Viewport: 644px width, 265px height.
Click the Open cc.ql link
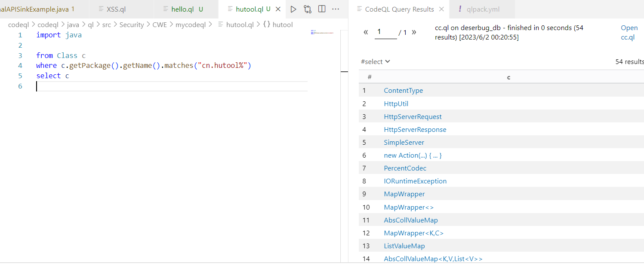pos(629,33)
